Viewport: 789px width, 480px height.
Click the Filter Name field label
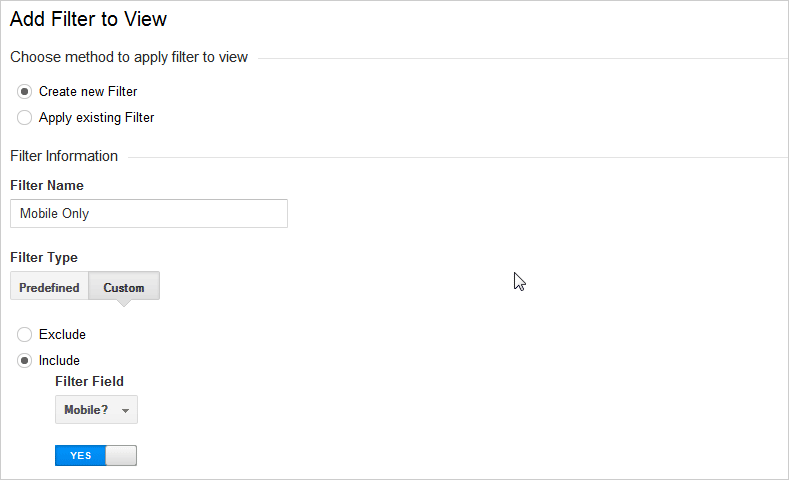tap(47, 186)
